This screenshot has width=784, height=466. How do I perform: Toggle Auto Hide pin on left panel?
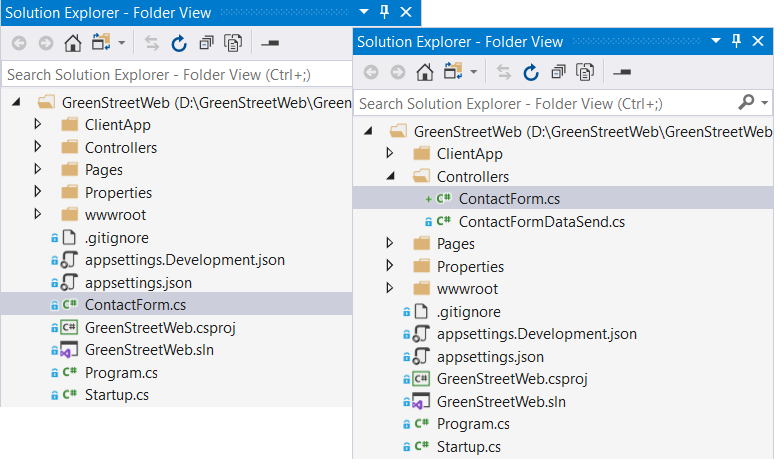tap(384, 12)
